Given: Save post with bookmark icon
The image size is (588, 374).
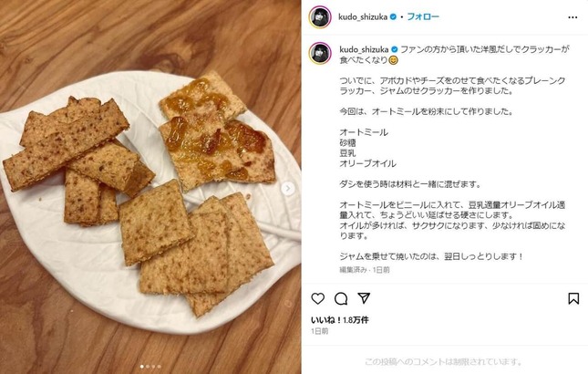Looking at the screenshot, I should coord(573,298).
